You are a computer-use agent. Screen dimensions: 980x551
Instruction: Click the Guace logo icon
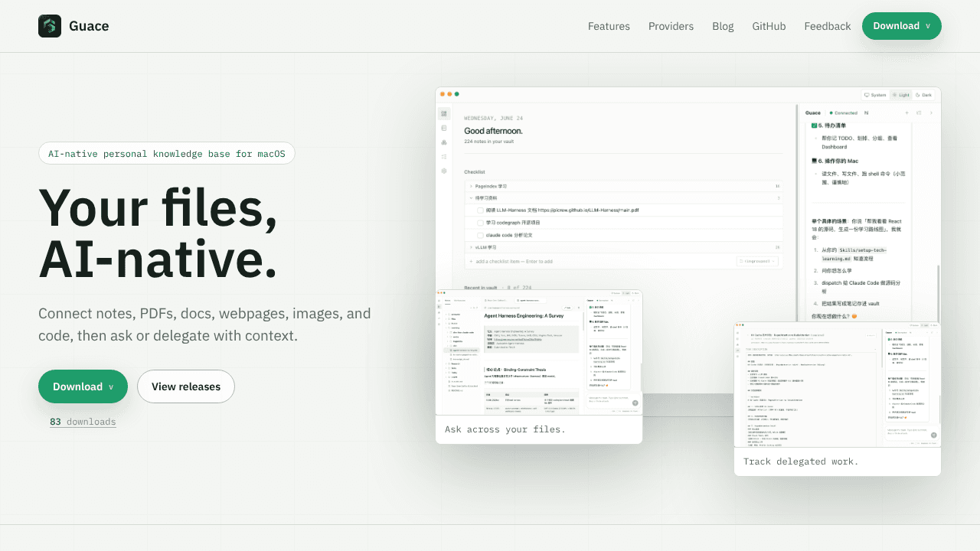[x=50, y=26]
